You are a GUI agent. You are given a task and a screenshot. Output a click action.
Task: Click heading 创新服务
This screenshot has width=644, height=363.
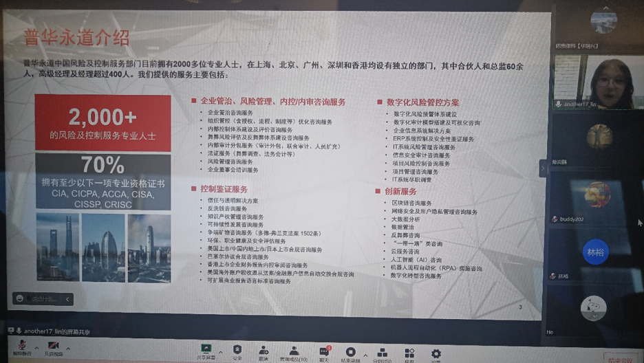coord(400,192)
